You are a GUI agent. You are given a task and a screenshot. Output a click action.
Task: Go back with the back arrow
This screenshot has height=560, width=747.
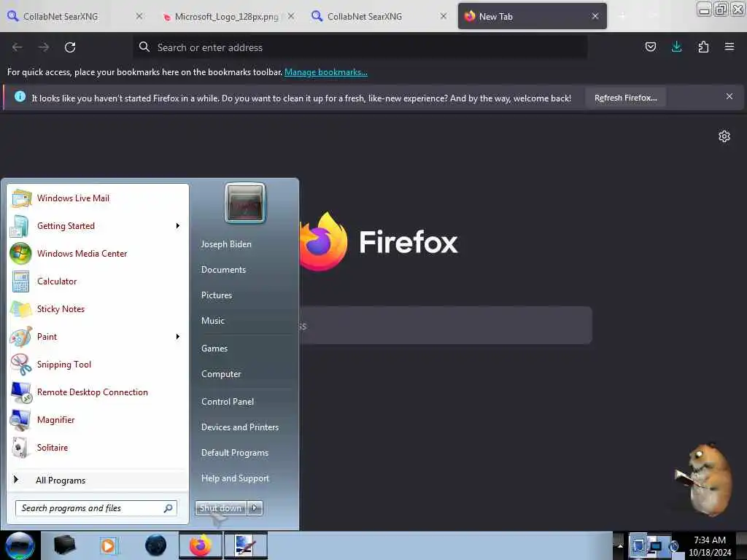tap(18, 47)
